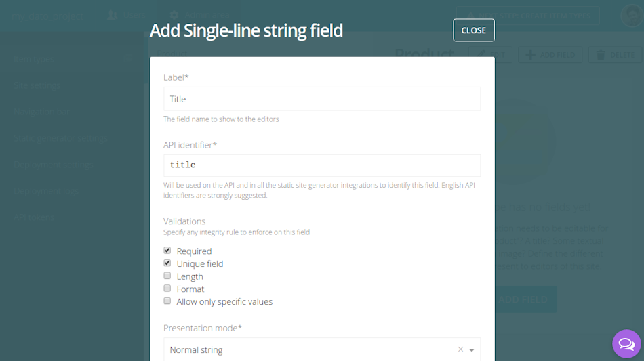Viewport: 644px width, 361px height.
Task: Go to Deployment settings sidebar item
Action: point(54,165)
